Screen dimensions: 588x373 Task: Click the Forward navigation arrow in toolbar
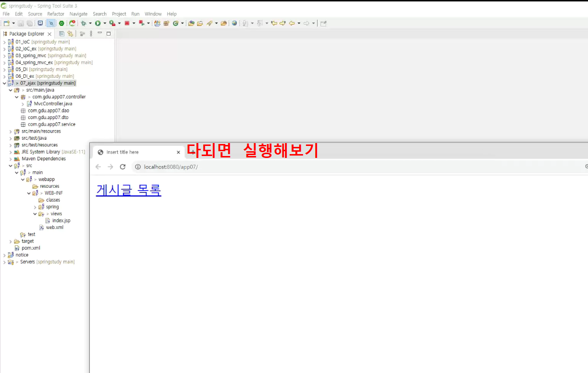306,23
